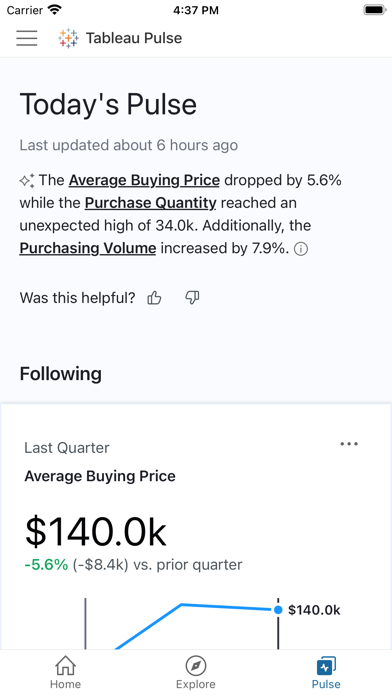Open the Average Buying Price link
Viewport: 392px width, 696px height.
tap(144, 180)
